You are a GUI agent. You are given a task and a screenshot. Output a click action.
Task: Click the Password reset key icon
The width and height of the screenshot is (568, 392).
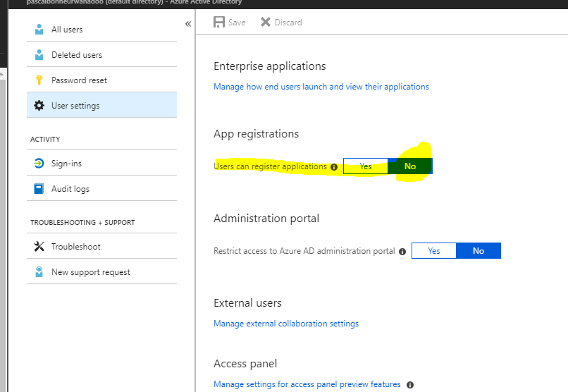coord(39,80)
